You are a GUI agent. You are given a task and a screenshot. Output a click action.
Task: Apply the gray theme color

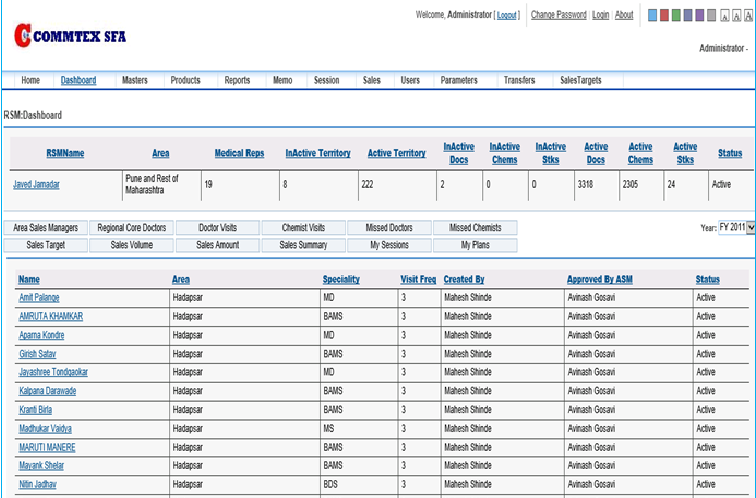(x=711, y=16)
